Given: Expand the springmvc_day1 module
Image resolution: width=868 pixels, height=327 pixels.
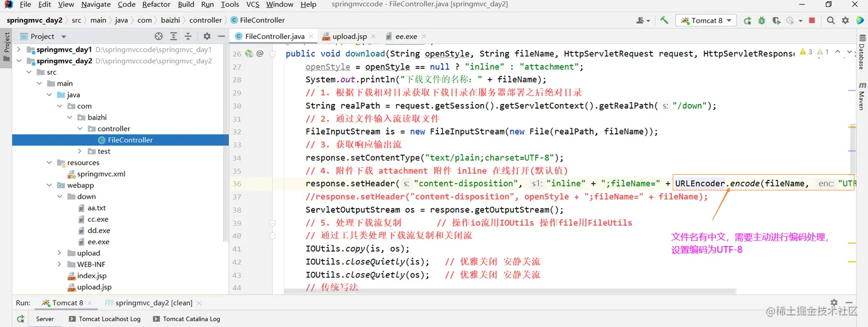Looking at the screenshot, I should tap(19, 49).
